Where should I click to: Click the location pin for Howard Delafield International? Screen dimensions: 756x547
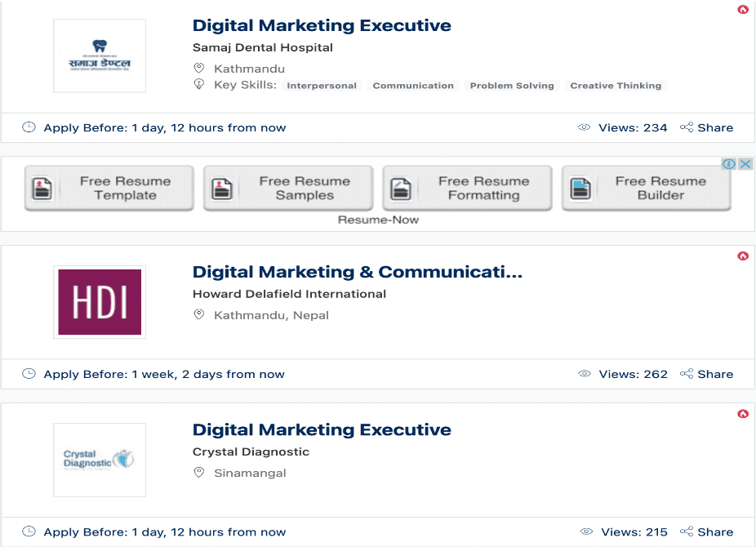click(x=198, y=314)
